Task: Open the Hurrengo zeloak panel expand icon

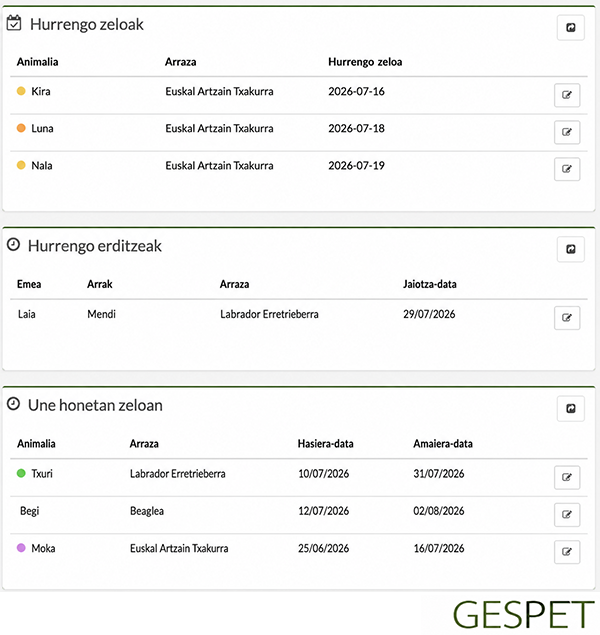Action: pyautogui.click(x=570, y=28)
